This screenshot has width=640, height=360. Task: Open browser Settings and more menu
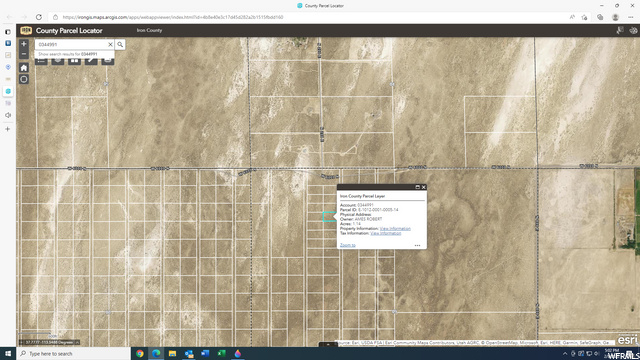point(631,17)
